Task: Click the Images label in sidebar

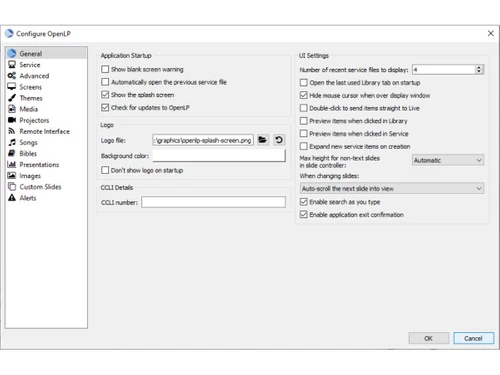Action: 30,176
